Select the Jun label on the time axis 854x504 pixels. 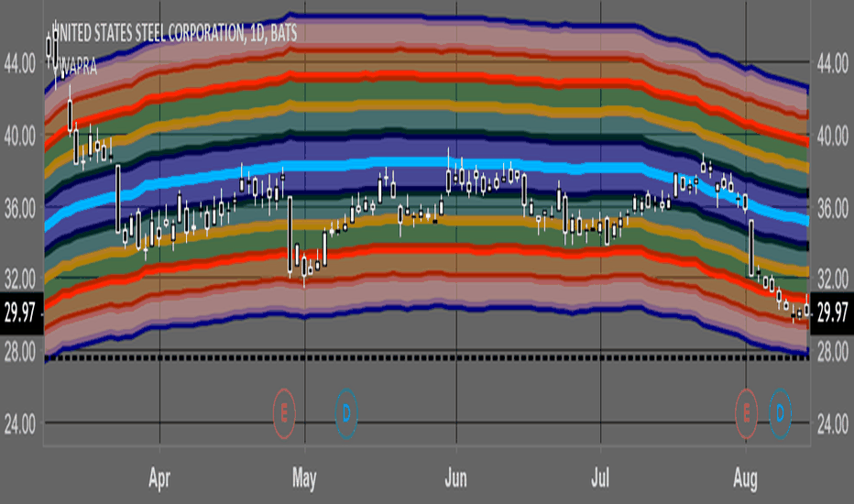[456, 478]
